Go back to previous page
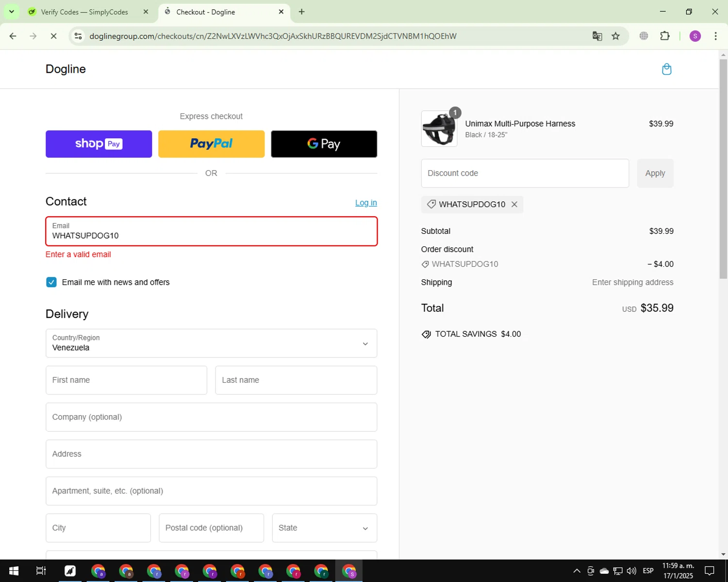 point(13,36)
